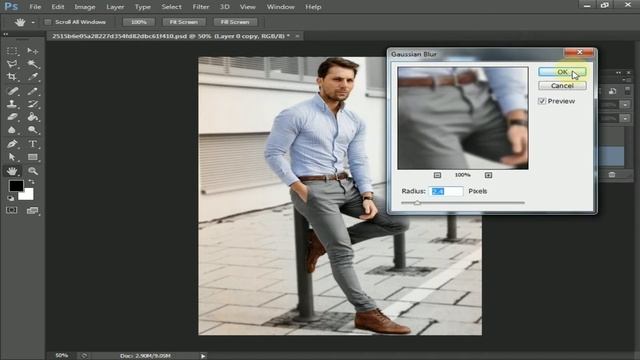Click the 100% zoom button
This screenshot has height=360, width=640.
pyautogui.click(x=139, y=22)
